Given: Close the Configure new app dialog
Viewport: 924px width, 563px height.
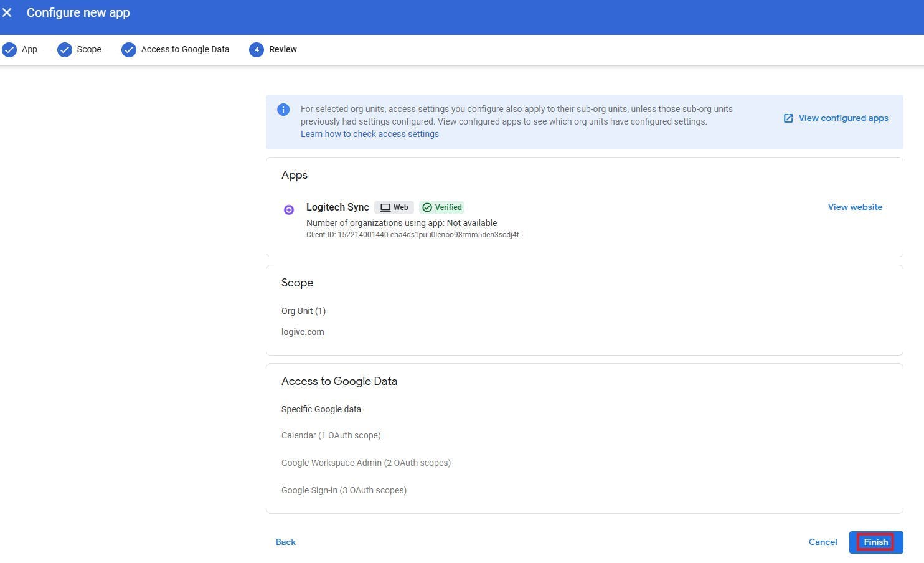Looking at the screenshot, I should click(x=7, y=12).
